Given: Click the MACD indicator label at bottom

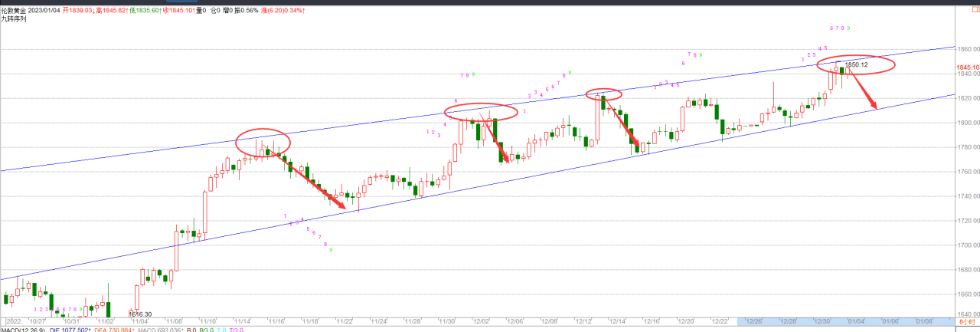Looking at the screenshot, I should 23,329.
